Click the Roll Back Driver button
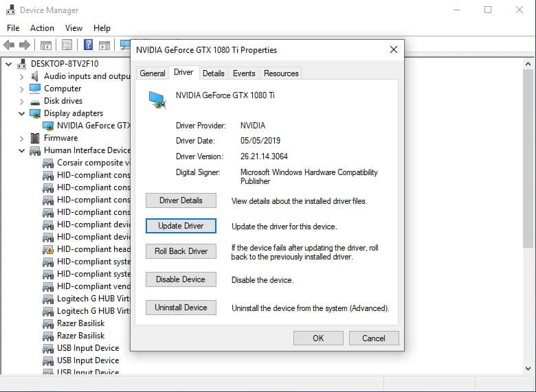 (181, 251)
